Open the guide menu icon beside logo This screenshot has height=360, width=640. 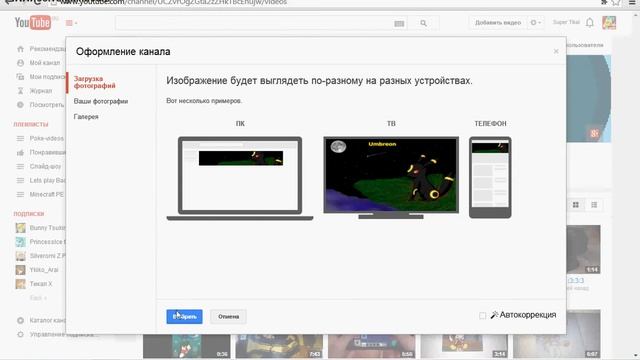tap(71, 23)
